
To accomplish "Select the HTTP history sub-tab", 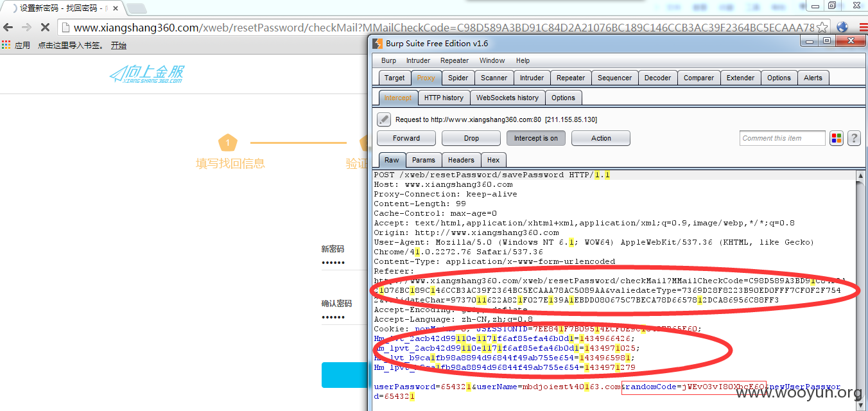I will click(444, 98).
